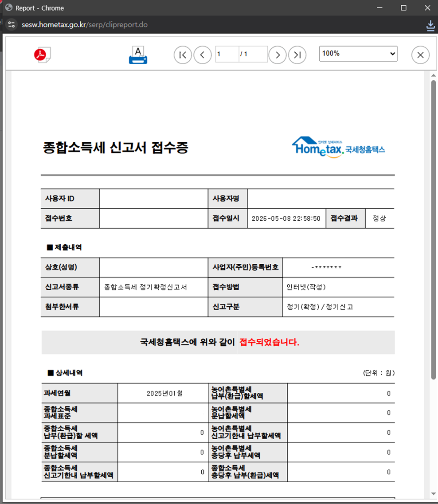Click the masked number -*******
The height and width of the screenshot is (504, 438).
326,267
